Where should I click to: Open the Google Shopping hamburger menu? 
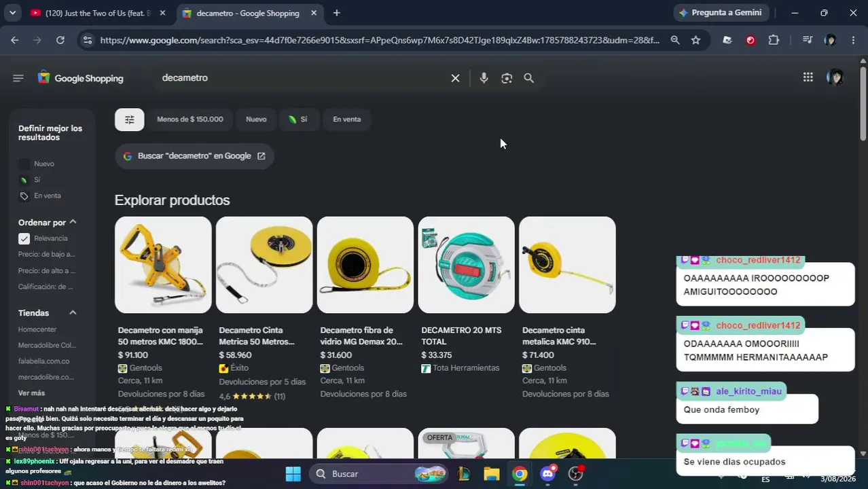pos(18,78)
